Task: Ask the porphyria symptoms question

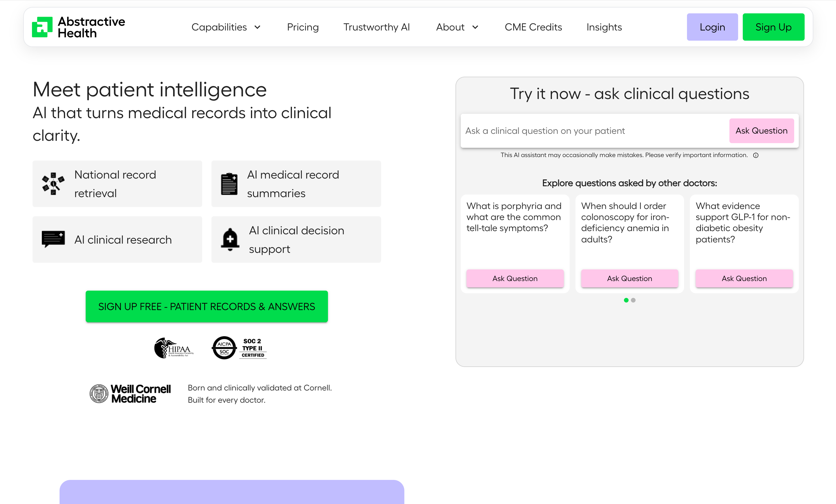Action: (x=515, y=278)
